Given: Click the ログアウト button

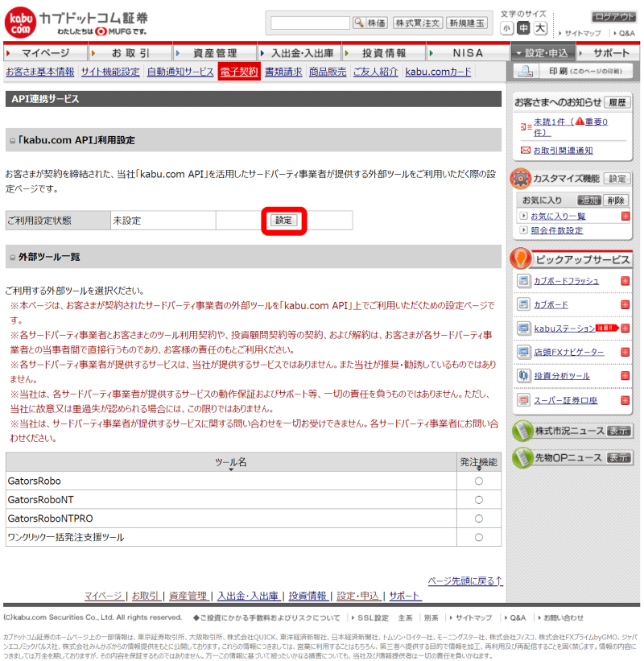Looking at the screenshot, I should click(614, 17).
